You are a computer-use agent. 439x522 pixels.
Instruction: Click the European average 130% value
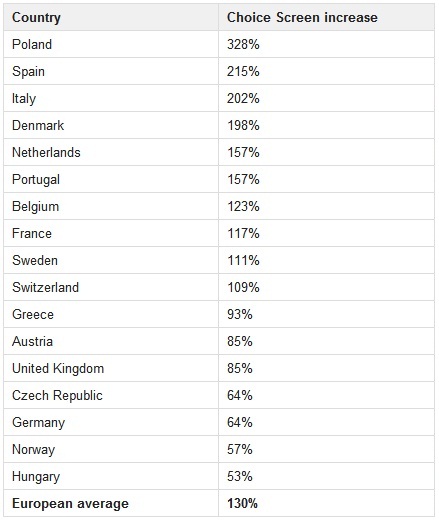click(x=242, y=503)
